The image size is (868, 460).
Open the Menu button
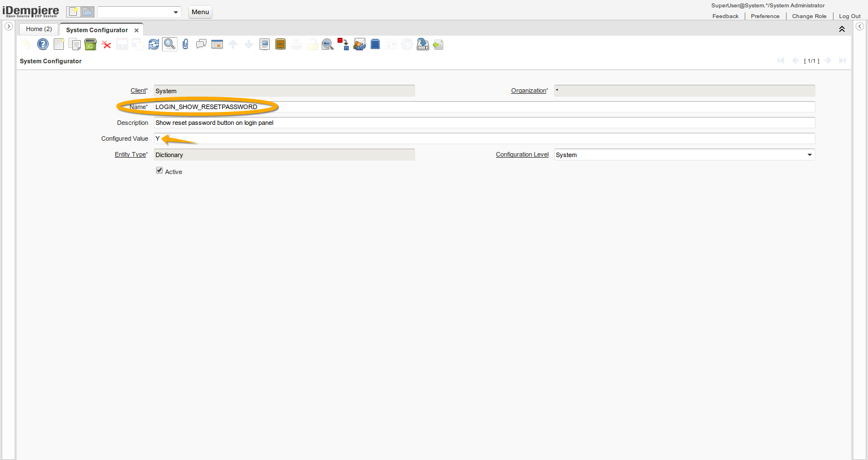coord(200,12)
